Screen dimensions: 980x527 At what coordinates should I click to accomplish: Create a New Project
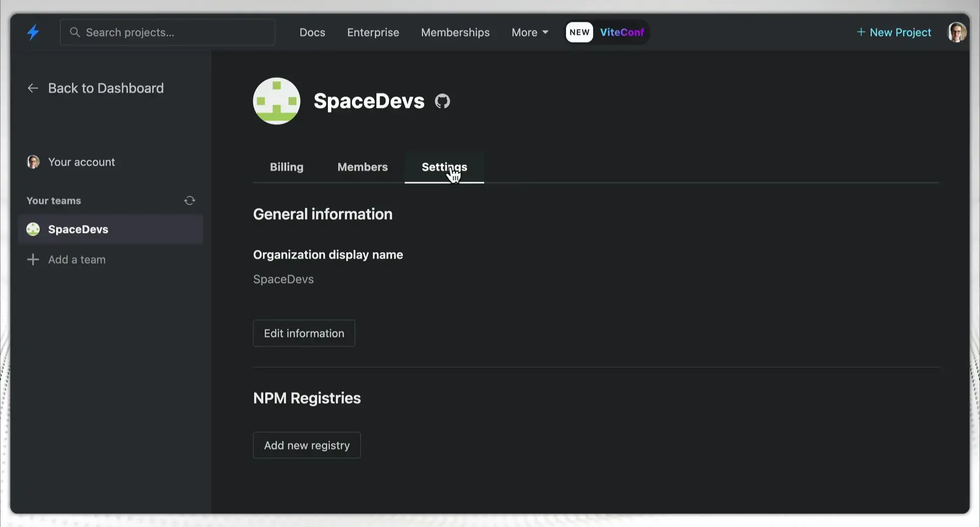point(894,32)
